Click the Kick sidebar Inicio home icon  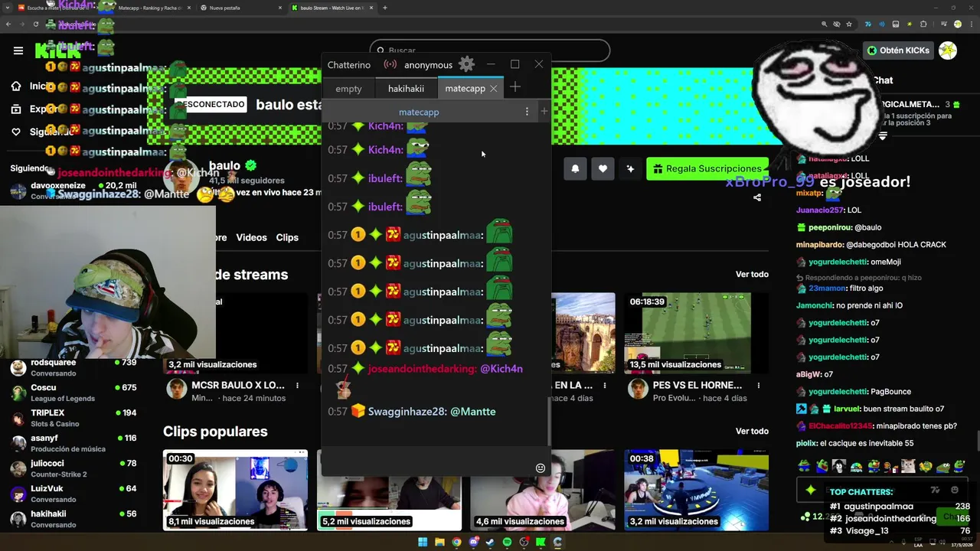16,86
